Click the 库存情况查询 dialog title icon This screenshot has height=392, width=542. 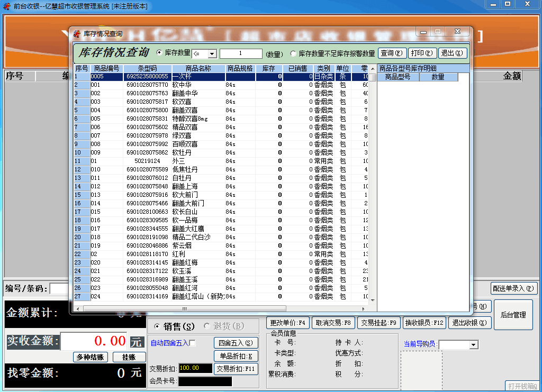tap(77, 34)
